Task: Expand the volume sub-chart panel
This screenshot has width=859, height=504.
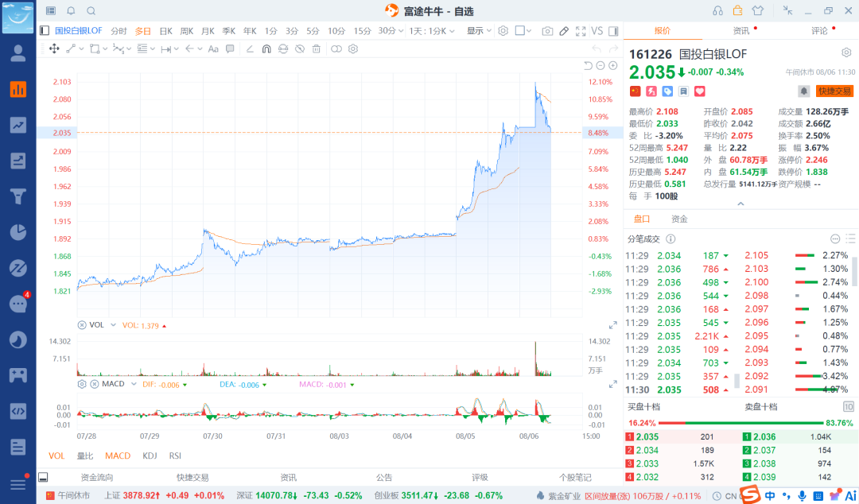Action: [x=613, y=325]
